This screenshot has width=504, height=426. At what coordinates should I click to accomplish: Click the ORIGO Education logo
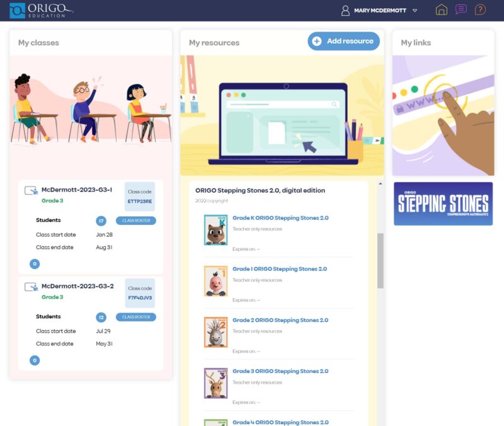click(x=38, y=9)
